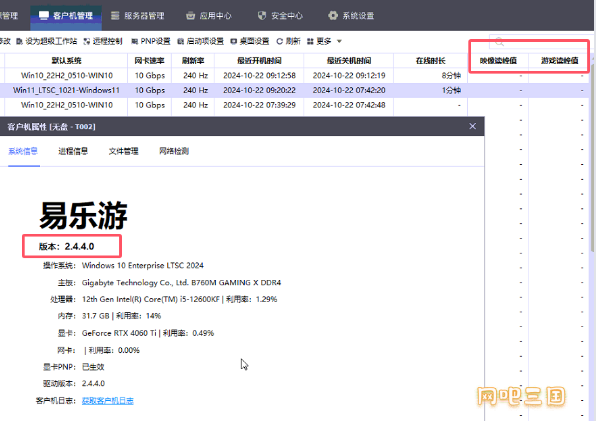Open 应用中心 from top navigation

(209, 16)
